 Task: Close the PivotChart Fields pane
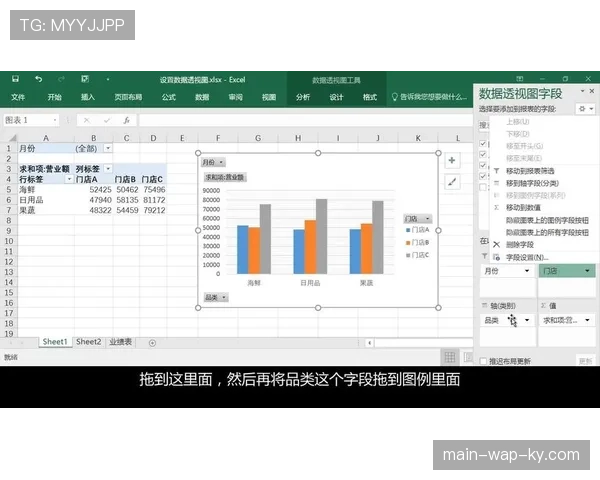[x=592, y=91]
